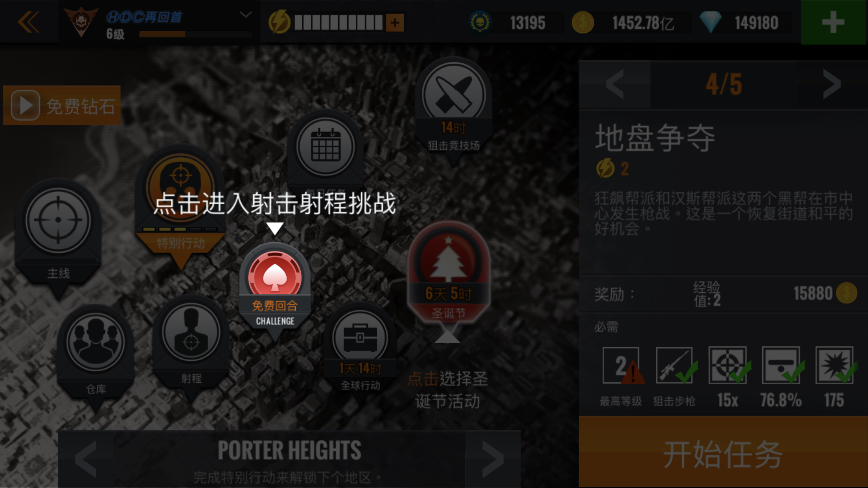Expand the player profile dropdown arrow
Screen dimensions: 868x488
tap(246, 15)
